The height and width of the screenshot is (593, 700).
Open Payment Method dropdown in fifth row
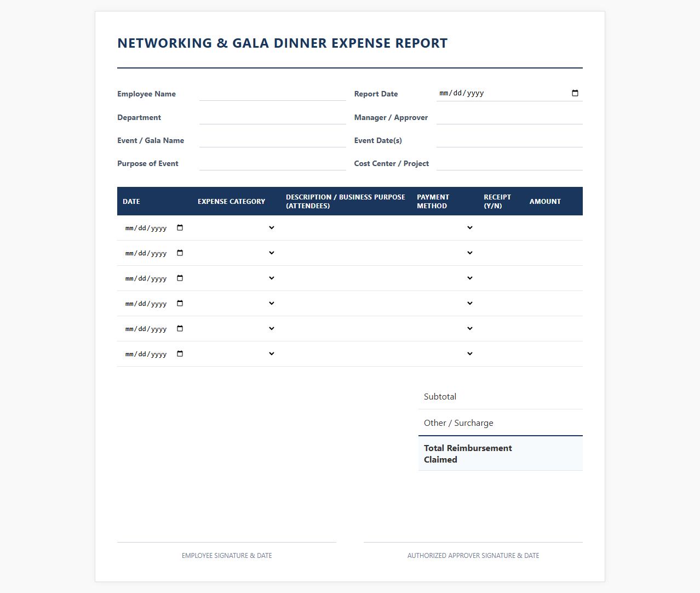(x=445, y=329)
